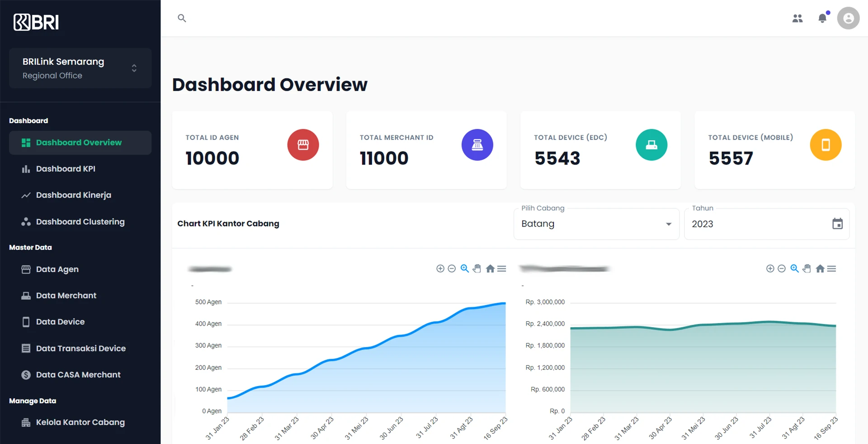Go to Dashboard KPI
This screenshot has width=868, height=444.
pos(66,169)
